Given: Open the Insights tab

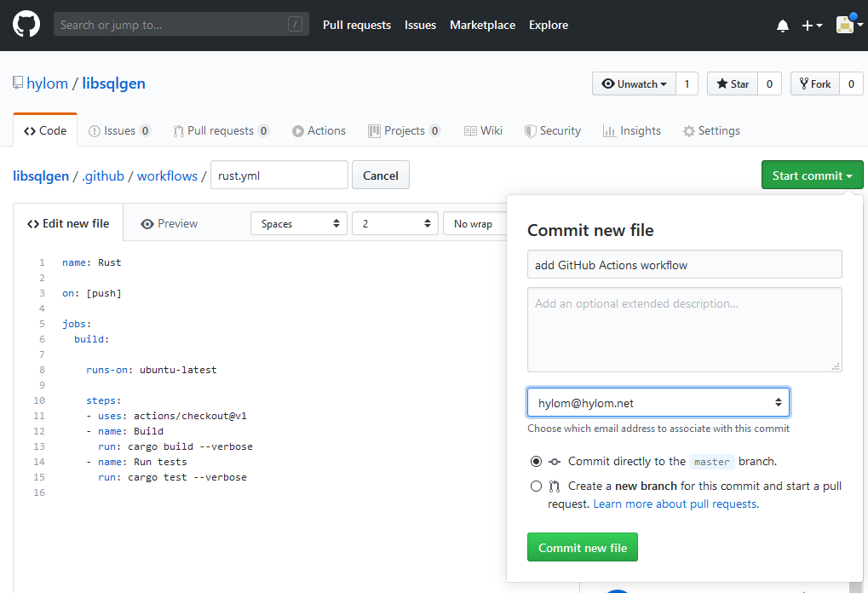Looking at the screenshot, I should point(632,130).
